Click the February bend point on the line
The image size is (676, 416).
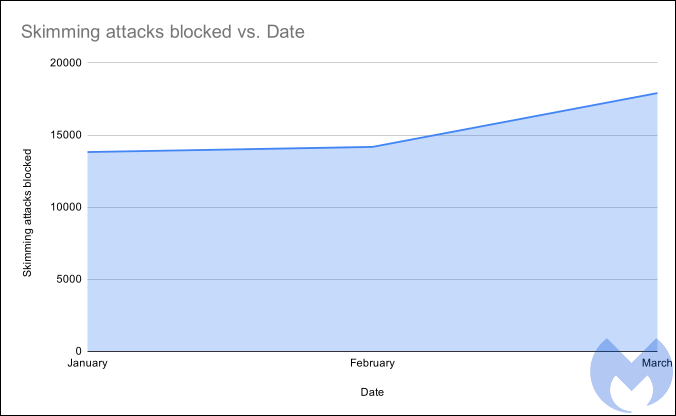[372, 147]
